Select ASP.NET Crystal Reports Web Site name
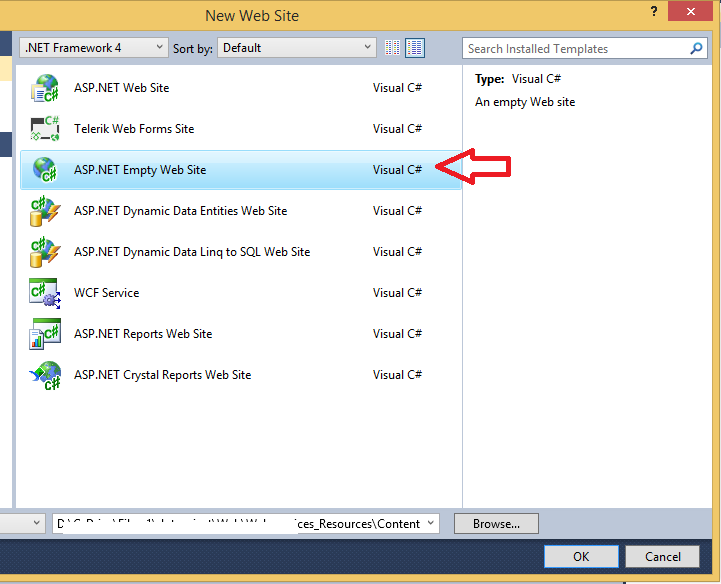721x584 pixels. pos(163,375)
